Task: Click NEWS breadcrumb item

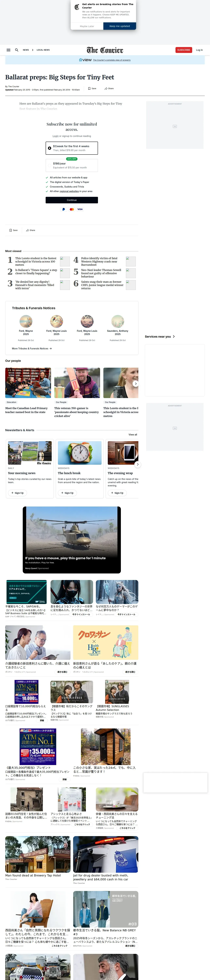Action: [x=26, y=50]
